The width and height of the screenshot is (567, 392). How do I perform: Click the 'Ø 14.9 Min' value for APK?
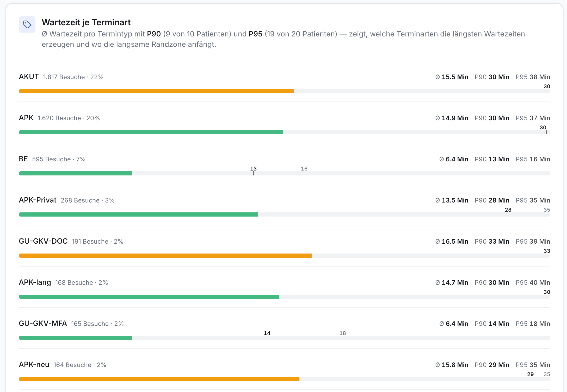[x=452, y=118]
